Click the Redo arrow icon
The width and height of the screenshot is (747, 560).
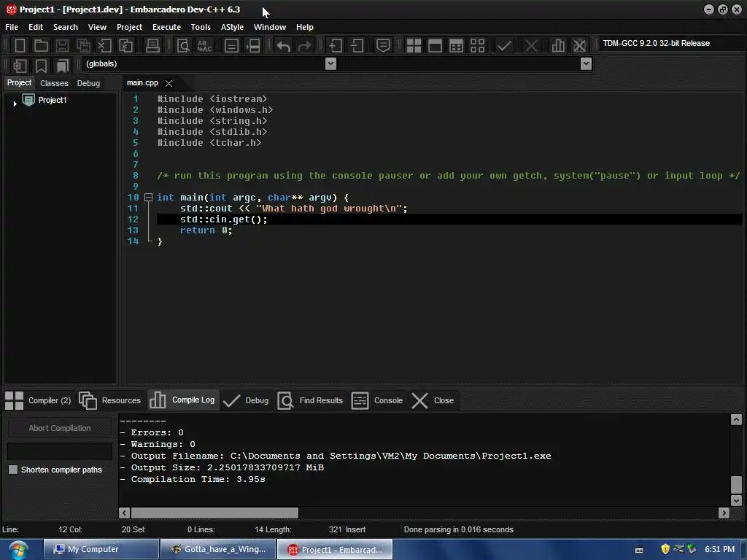pos(305,46)
